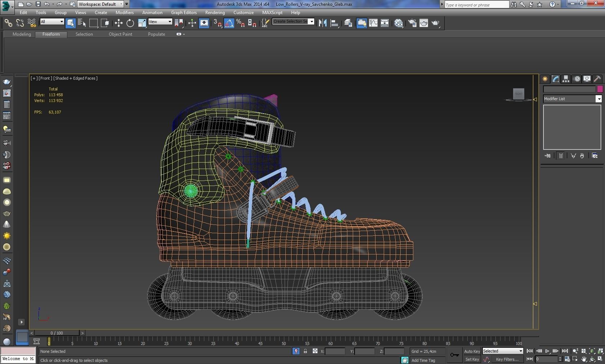
Task: Toggle the Selection Lock padlock
Action: [x=305, y=351]
